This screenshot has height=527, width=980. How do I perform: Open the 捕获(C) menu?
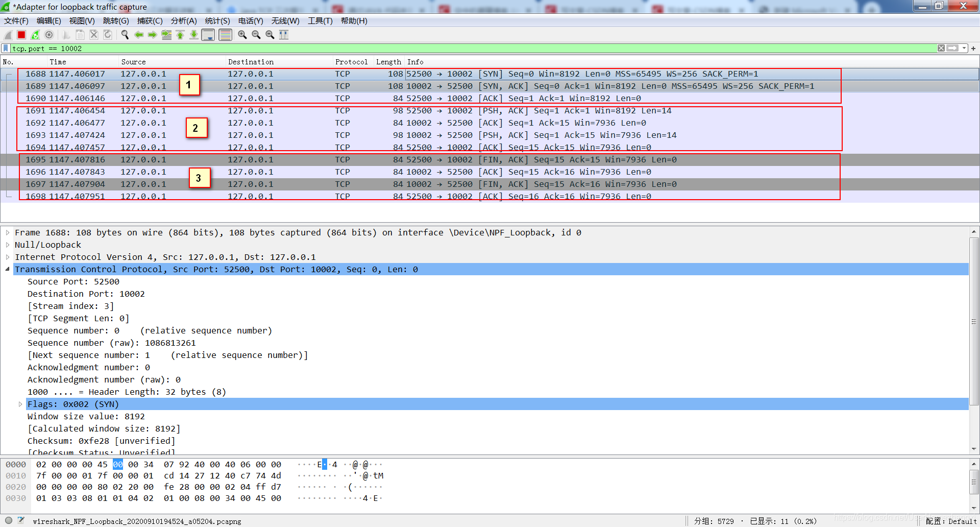pos(150,21)
